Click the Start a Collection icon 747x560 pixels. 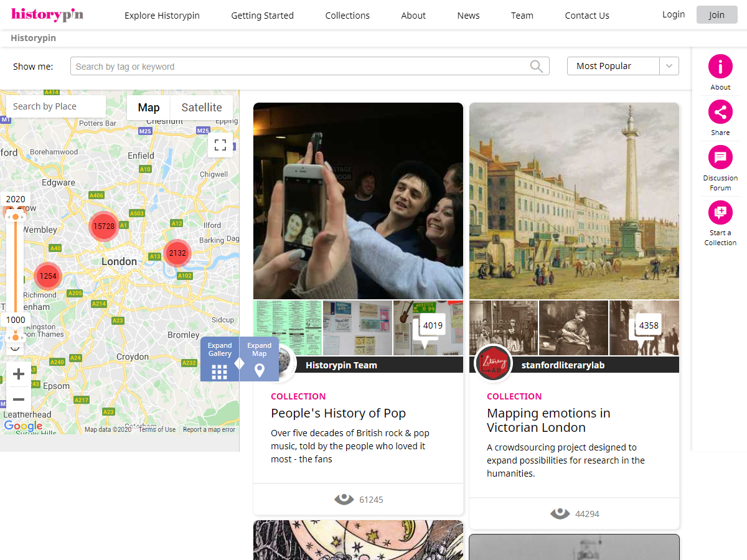click(x=720, y=213)
